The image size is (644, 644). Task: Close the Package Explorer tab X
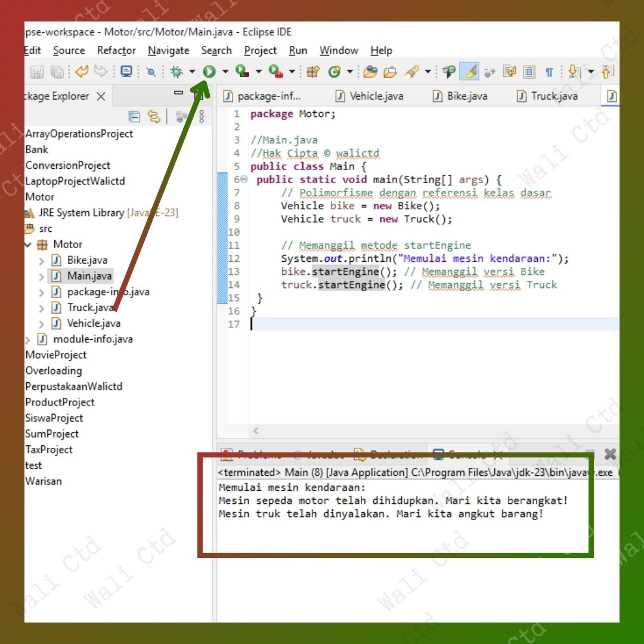coord(101,97)
